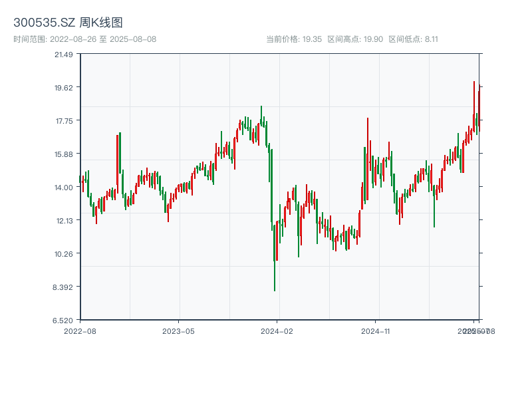The image size is (532, 399).
Task: Click the 21.49 y-axis label
Action: tap(64, 55)
